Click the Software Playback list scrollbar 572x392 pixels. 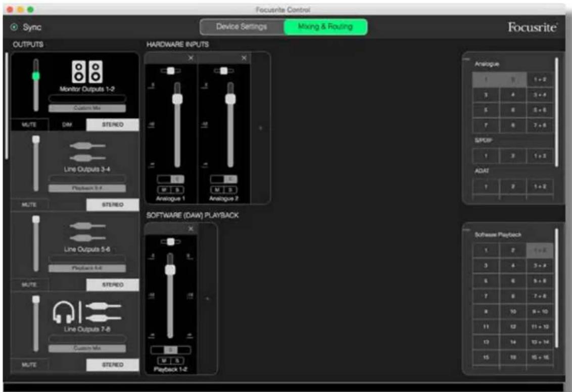[557, 288]
